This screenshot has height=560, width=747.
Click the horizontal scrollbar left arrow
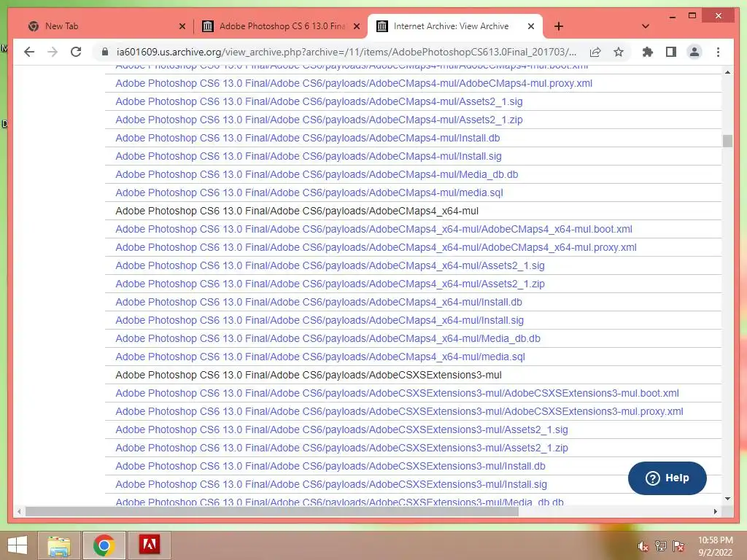point(18,511)
